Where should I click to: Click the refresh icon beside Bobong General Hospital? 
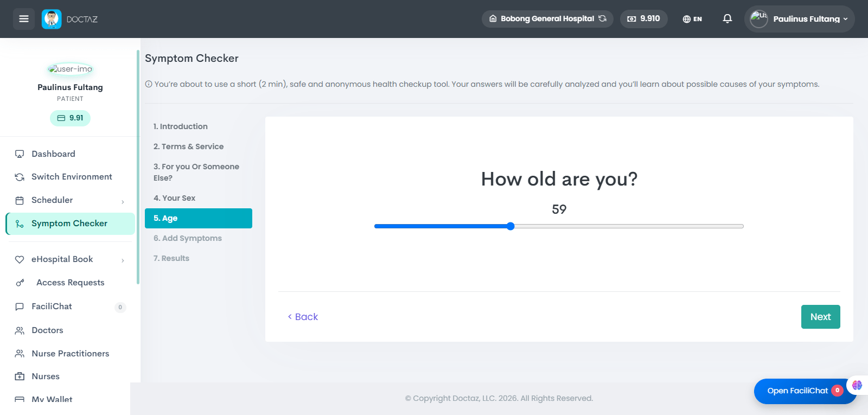(x=602, y=18)
